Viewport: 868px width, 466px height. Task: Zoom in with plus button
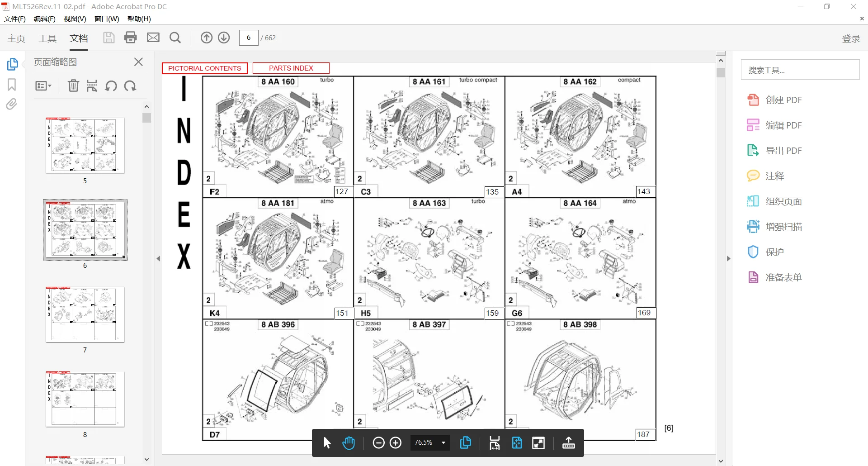click(x=396, y=442)
